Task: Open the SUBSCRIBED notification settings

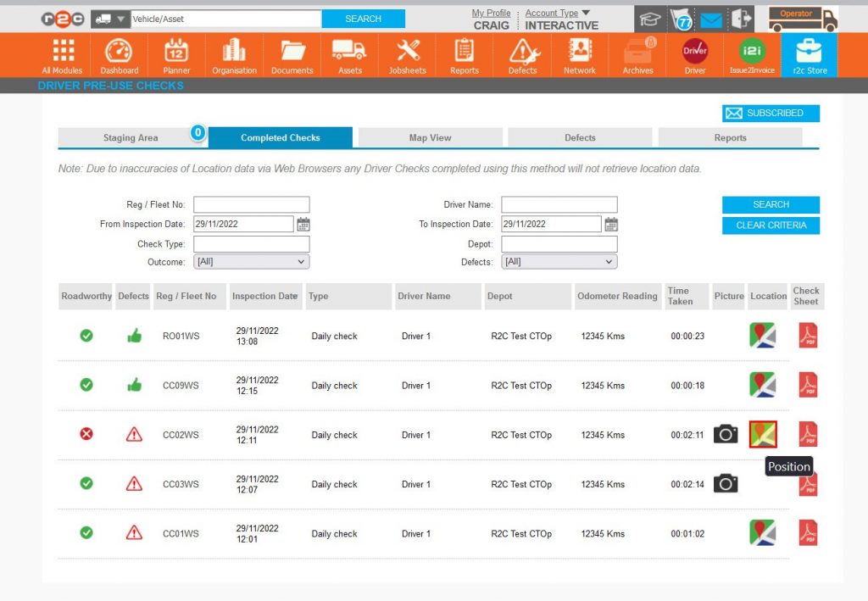Action: pos(771,113)
